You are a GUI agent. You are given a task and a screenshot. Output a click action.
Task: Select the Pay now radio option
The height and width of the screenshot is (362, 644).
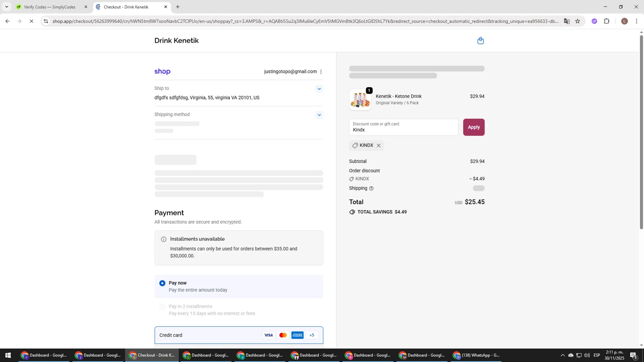[162, 283]
